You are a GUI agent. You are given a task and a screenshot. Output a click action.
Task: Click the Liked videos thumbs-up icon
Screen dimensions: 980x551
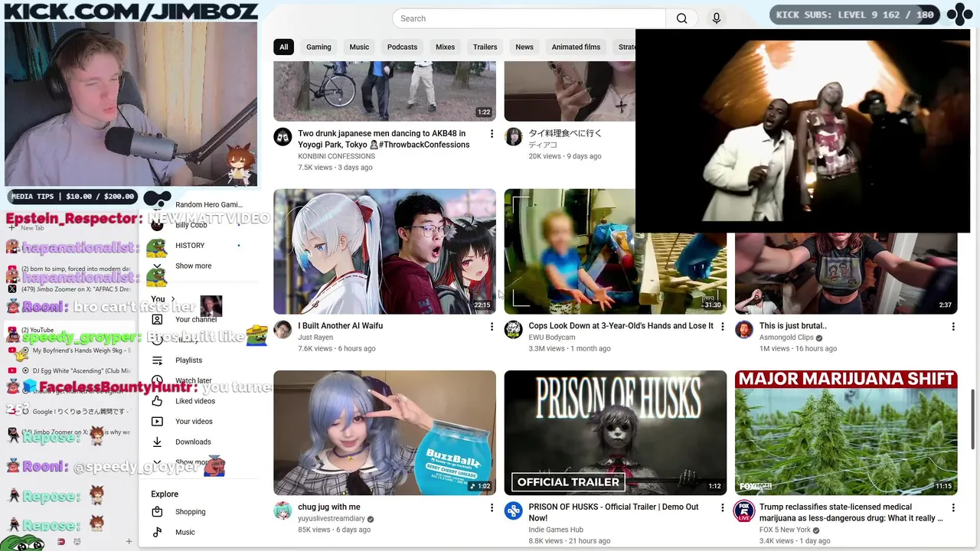click(x=157, y=401)
